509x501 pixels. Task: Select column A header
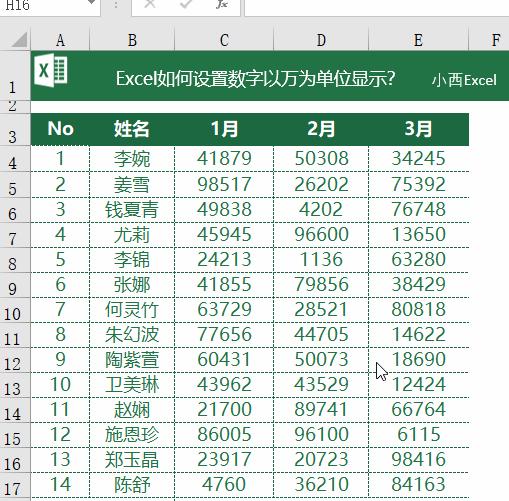60,40
